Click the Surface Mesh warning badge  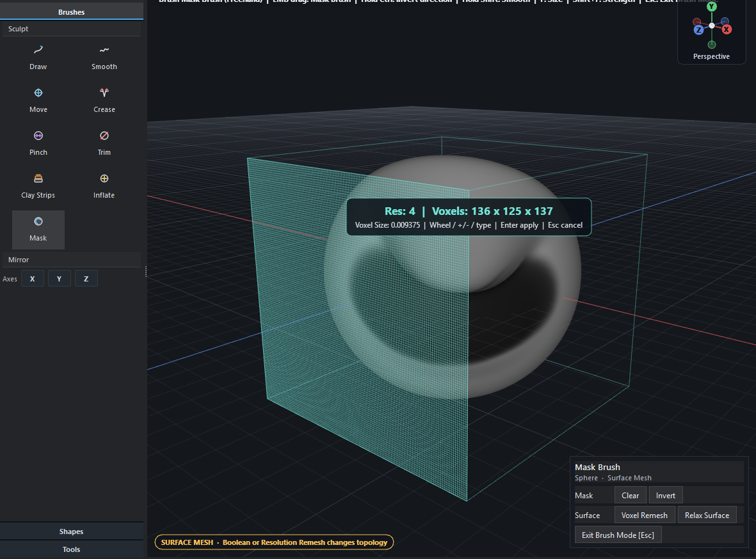pyautogui.click(x=274, y=542)
